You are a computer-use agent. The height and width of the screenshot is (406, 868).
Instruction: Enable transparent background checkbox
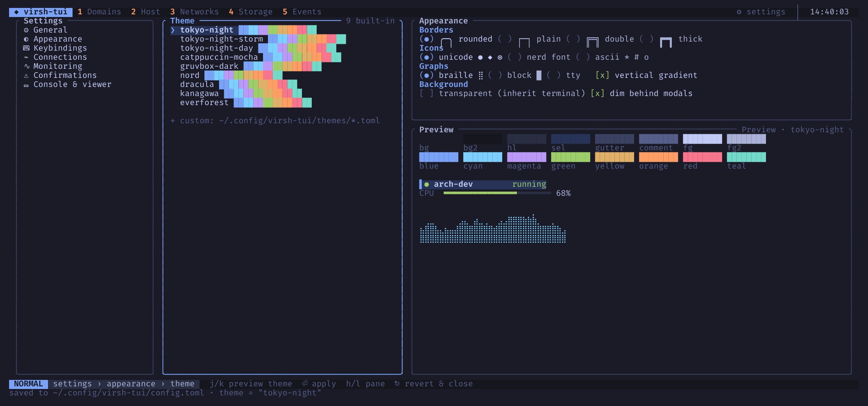pyautogui.click(x=426, y=93)
